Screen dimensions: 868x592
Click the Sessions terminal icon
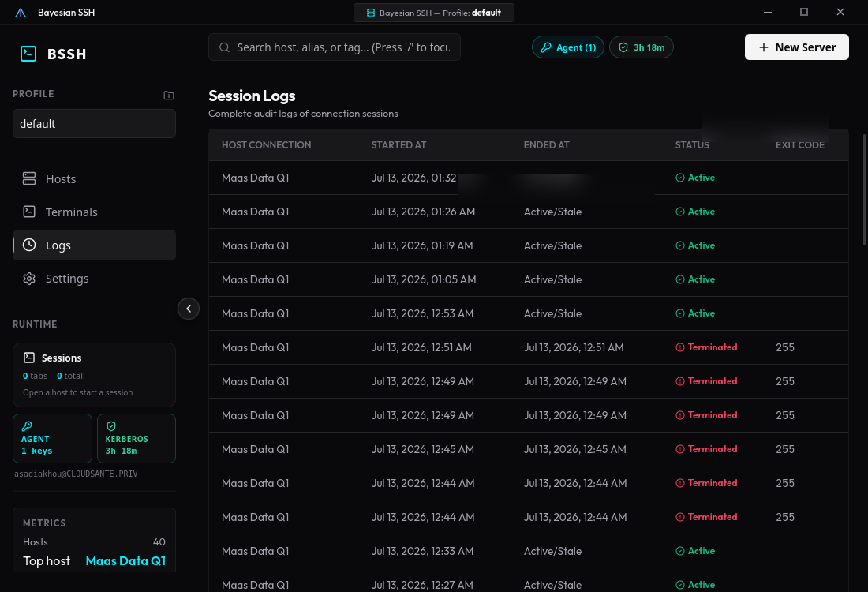[x=28, y=358]
